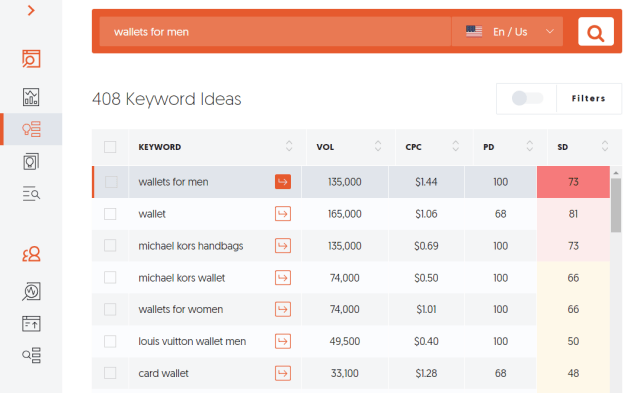Click the SD column header label
The image size is (640, 393).
tap(563, 147)
